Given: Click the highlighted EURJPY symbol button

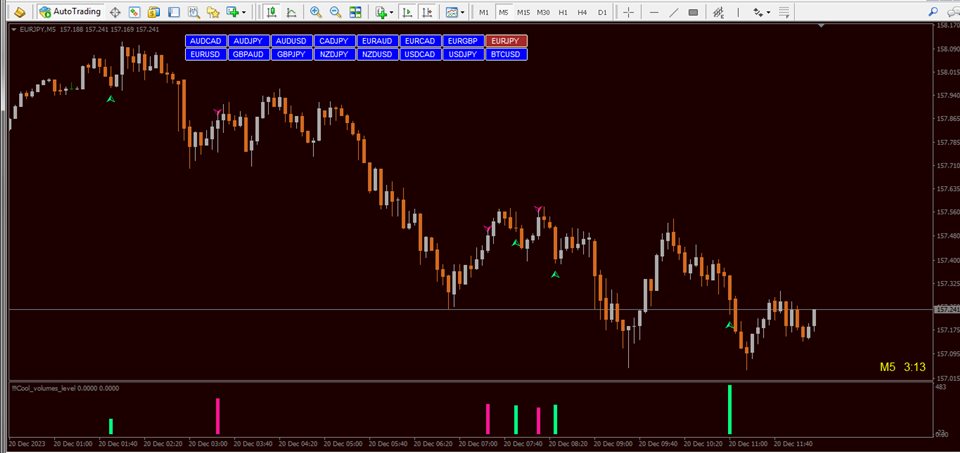Looking at the screenshot, I should pos(506,41).
